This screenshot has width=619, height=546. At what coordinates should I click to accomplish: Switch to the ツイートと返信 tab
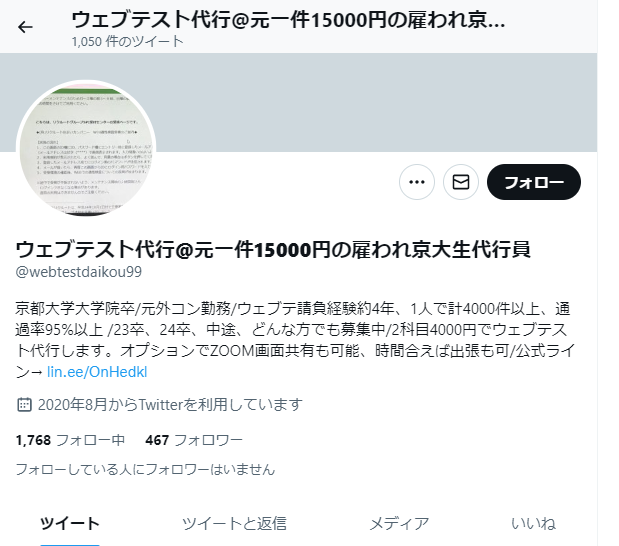click(234, 524)
